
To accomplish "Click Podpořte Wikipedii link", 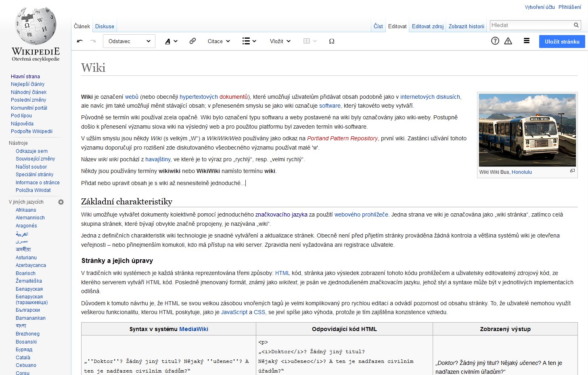I will click(x=31, y=131).
